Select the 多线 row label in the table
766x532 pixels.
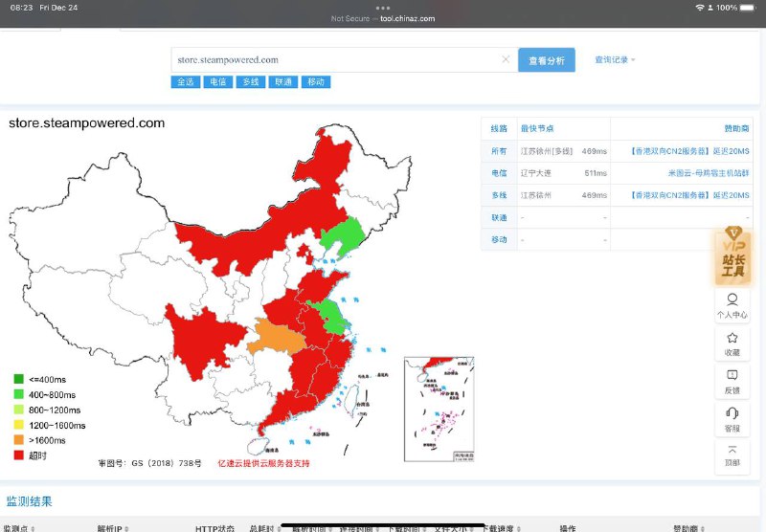click(499, 195)
